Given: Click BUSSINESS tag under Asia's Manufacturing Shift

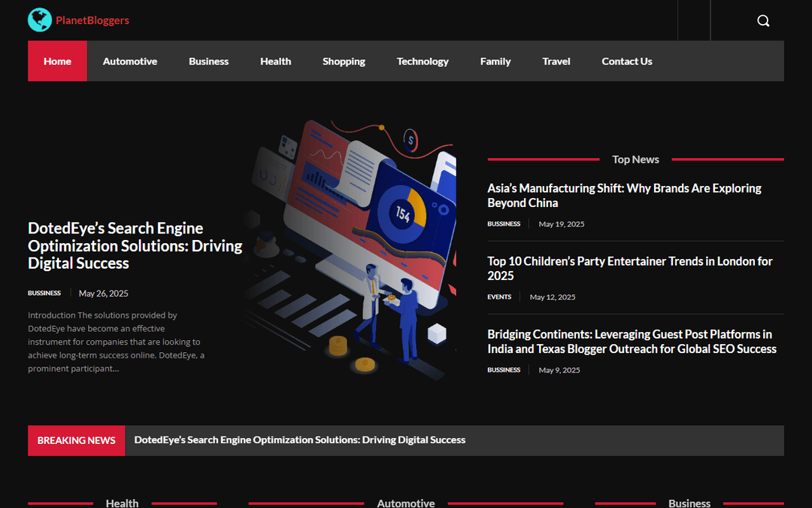Looking at the screenshot, I should click(x=504, y=224).
